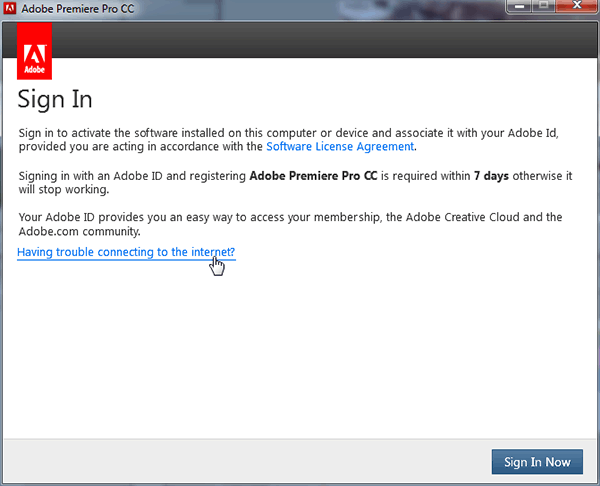Screen dimensions: 600x486
Task: Click the 'Sign In' heading text
Action: (x=55, y=100)
